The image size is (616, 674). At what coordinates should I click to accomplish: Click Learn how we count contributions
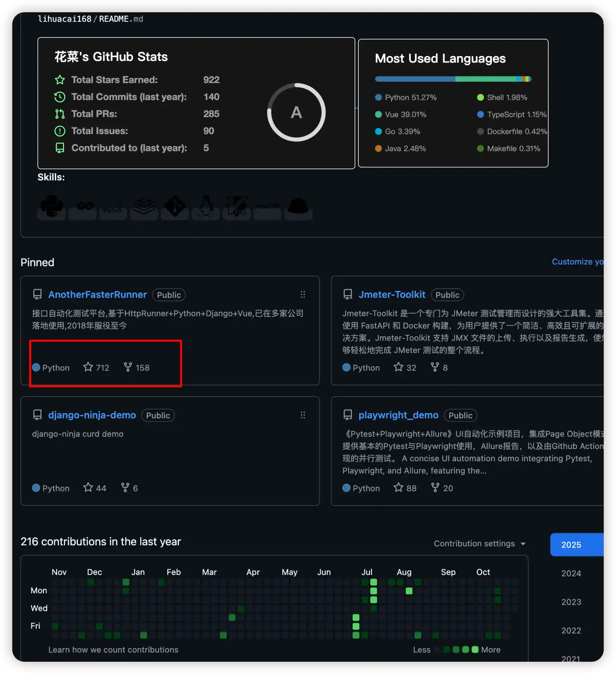pos(113,650)
